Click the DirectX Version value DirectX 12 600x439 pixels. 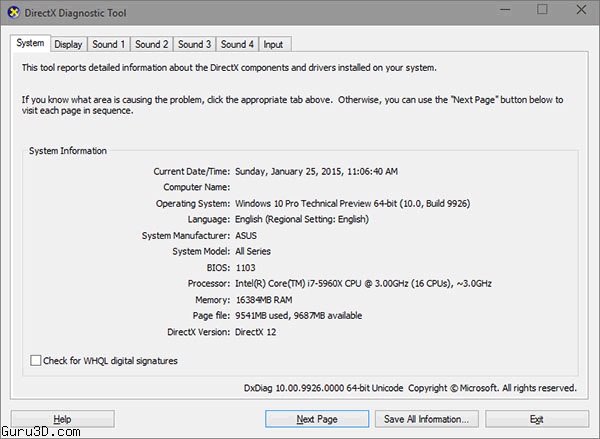click(x=255, y=332)
